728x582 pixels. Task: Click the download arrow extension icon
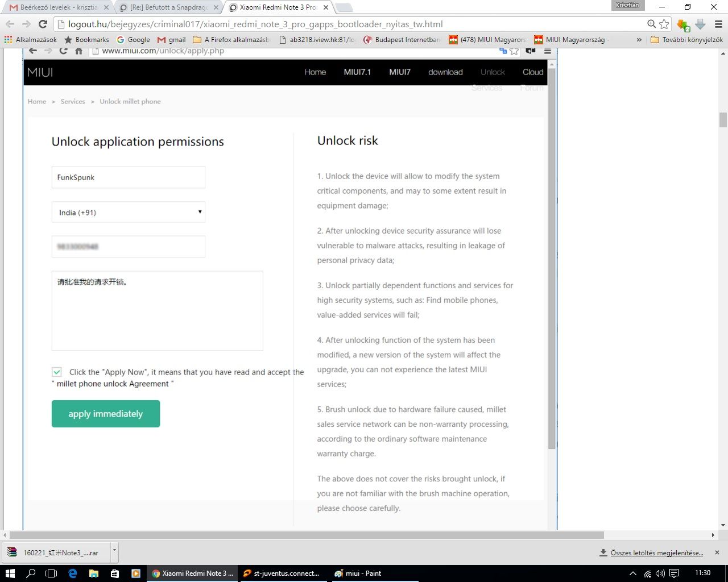(x=701, y=24)
